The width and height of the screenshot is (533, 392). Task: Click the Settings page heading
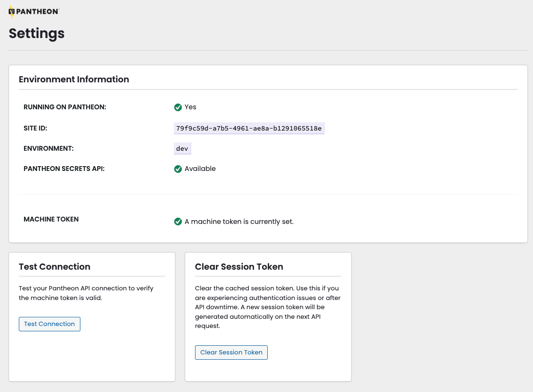[x=36, y=34]
